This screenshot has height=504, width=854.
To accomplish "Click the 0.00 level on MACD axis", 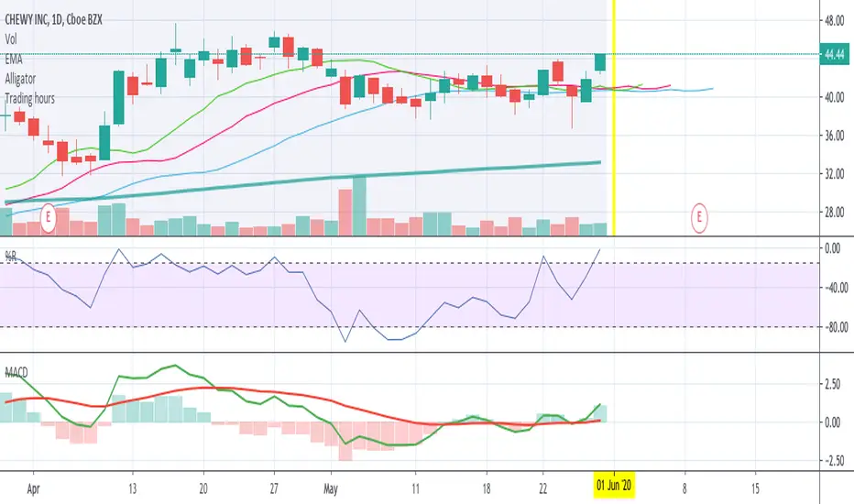I will point(833,422).
